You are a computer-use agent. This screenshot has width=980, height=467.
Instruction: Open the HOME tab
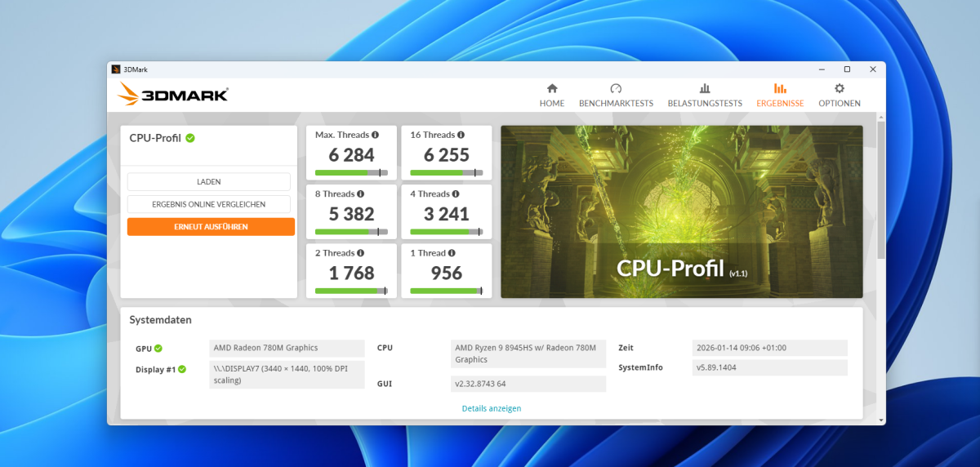pos(552,96)
